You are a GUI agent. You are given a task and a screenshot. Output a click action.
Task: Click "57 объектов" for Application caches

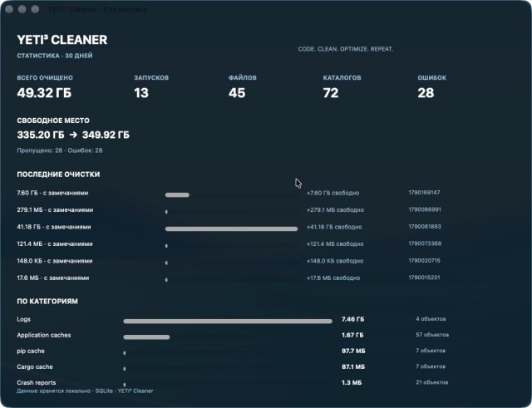click(x=432, y=335)
